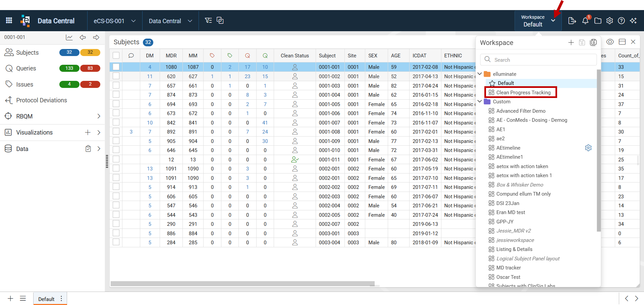The width and height of the screenshot is (644, 305).
Task: Click the AI sparkle icon in top bar
Action: pos(633,21)
